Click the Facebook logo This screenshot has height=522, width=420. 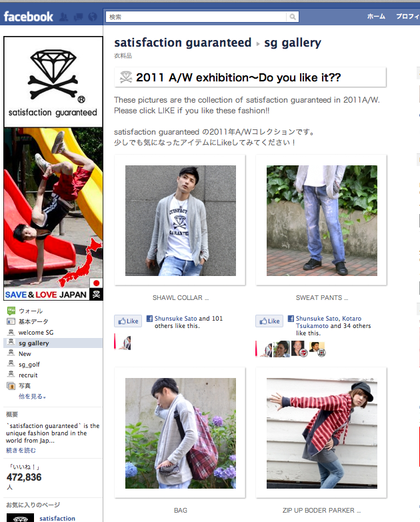coord(28,17)
